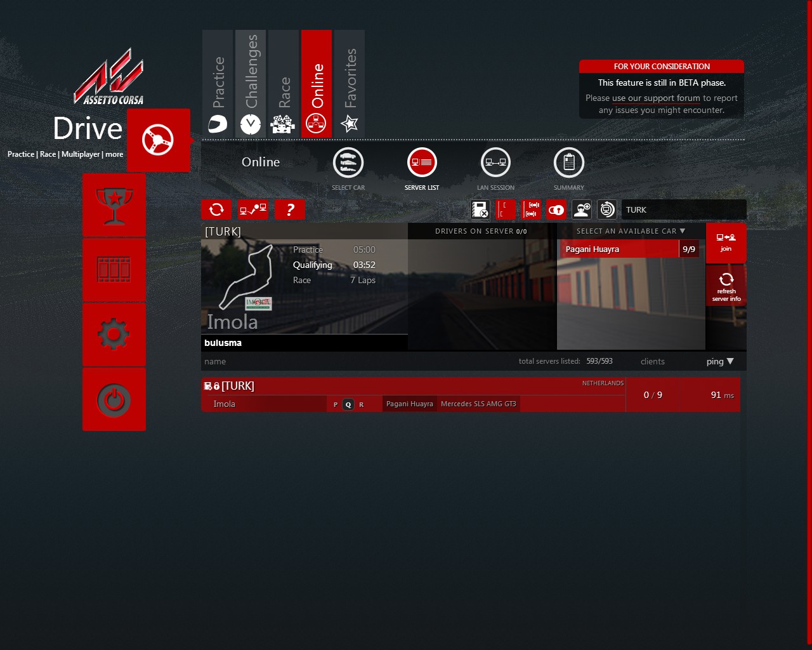812x650 pixels.
Task: Switch to the Favorites tab
Action: click(x=350, y=83)
